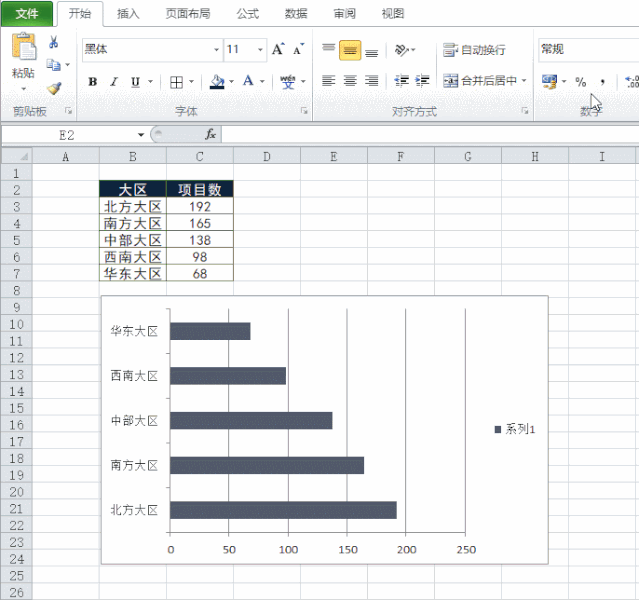The image size is (639, 600).
Task: Center text horizontally
Action: tap(350, 81)
